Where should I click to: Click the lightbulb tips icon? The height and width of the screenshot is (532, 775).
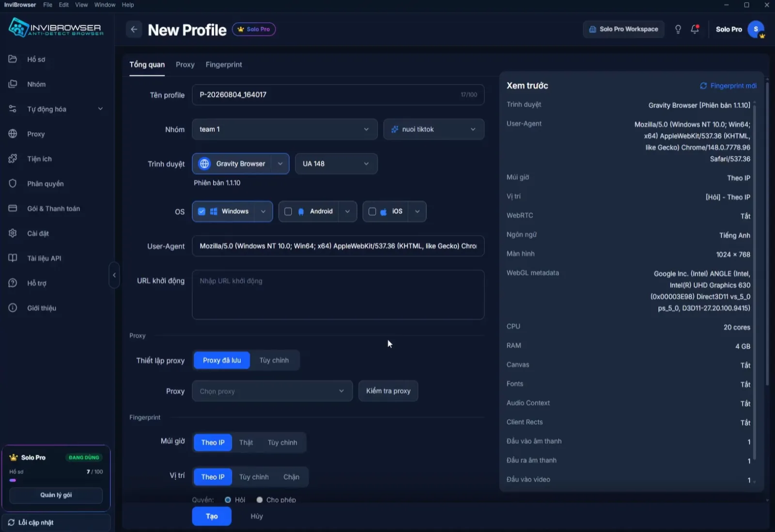678,30
